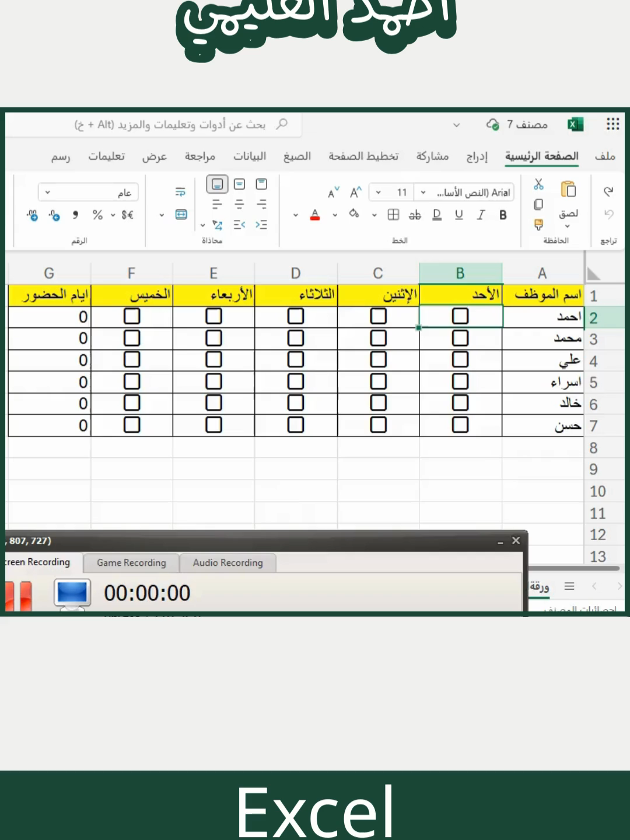This screenshot has height=840, width=630.
Task: Open the app launcher dots grid
Action: coord(612,124)
